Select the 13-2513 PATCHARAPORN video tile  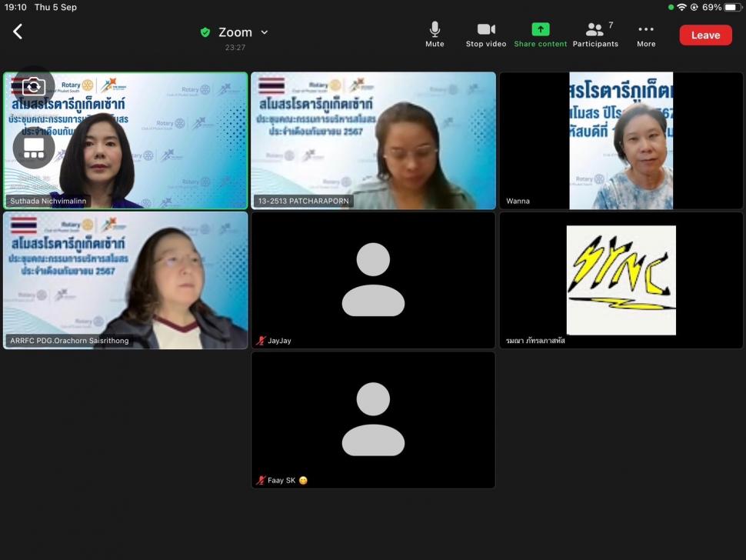[373, 140]
